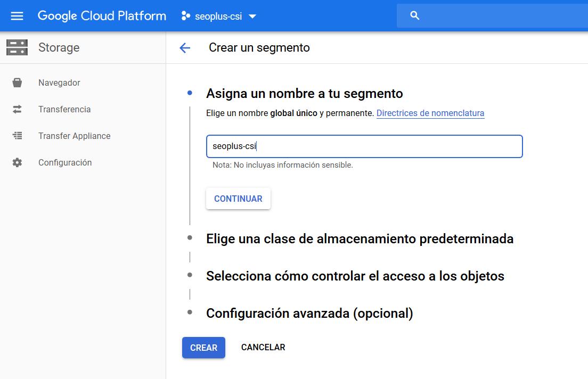Expand the object access control step
This screenshot has width=588, height=379.
pyautogui.click(x=355, y=276)
